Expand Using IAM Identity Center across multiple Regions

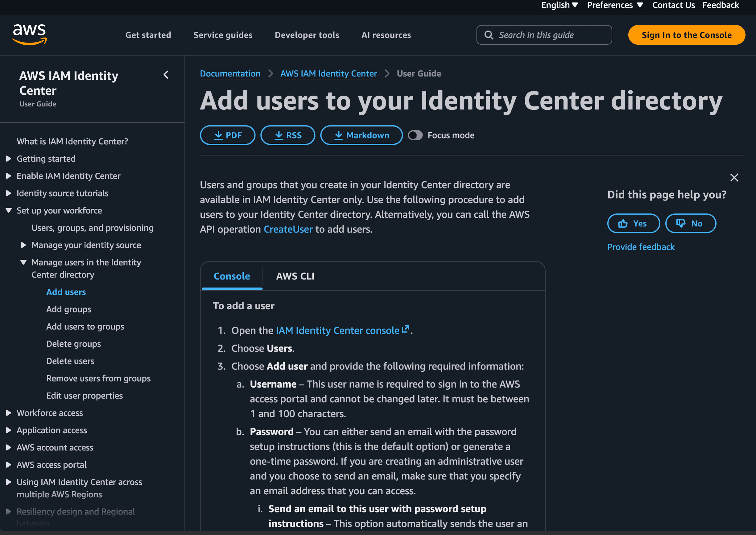tap(9, 482)
